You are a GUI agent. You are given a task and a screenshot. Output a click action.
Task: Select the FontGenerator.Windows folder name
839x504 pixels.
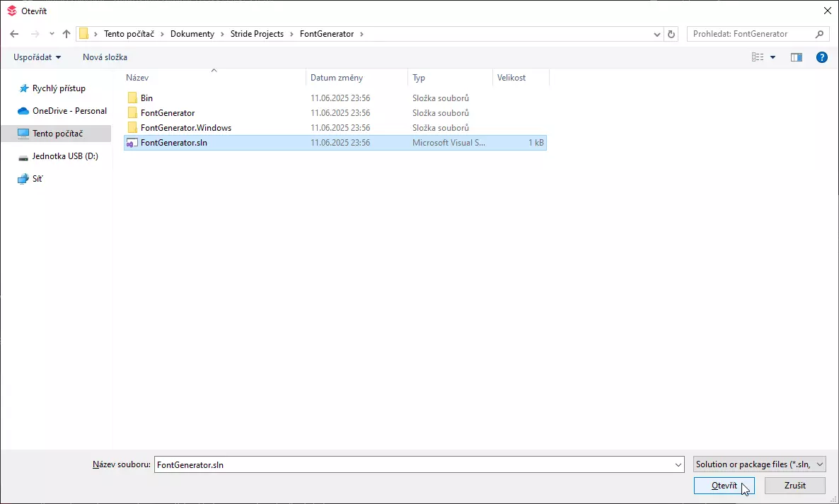point(185,128)
